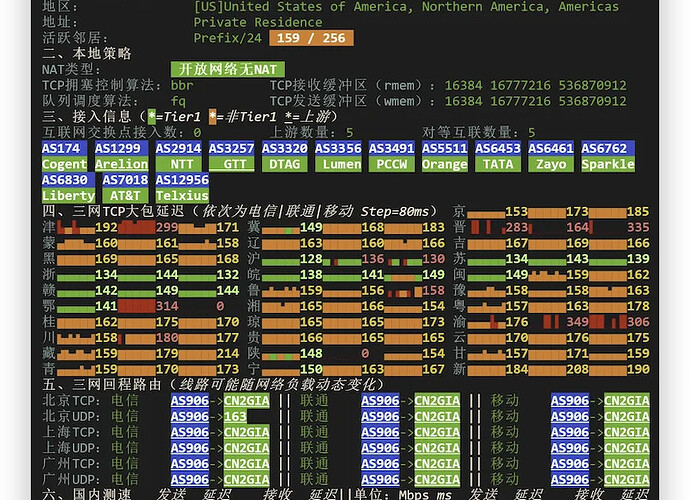Click the AS6453 badge
The image size is (690, 500).
(x=498, y=148)
